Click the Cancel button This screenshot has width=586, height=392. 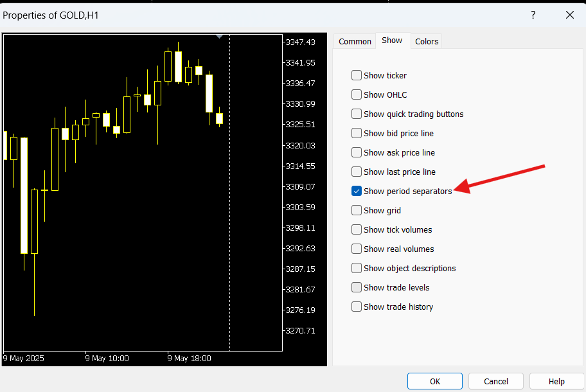495,381
